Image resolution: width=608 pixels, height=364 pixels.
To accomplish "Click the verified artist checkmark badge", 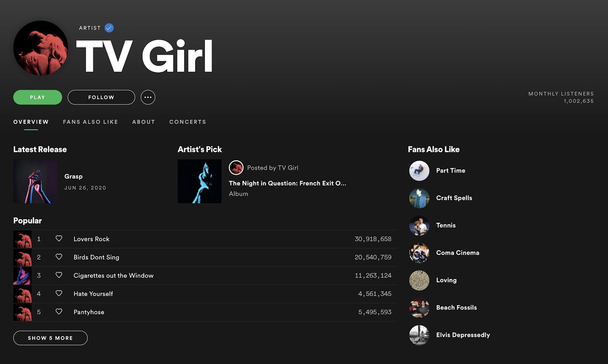I will [x=109, y=28].
